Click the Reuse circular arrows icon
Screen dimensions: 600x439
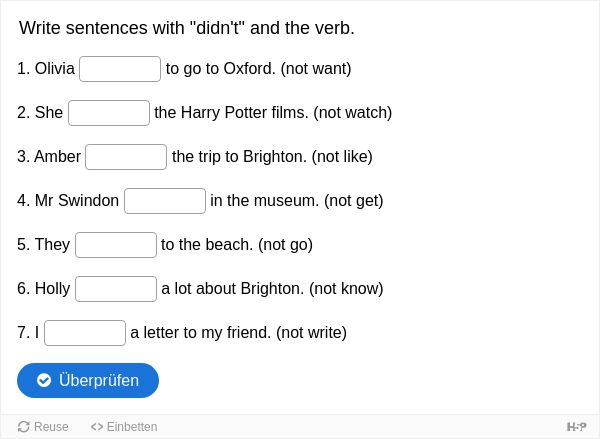[x=24, y=427]
